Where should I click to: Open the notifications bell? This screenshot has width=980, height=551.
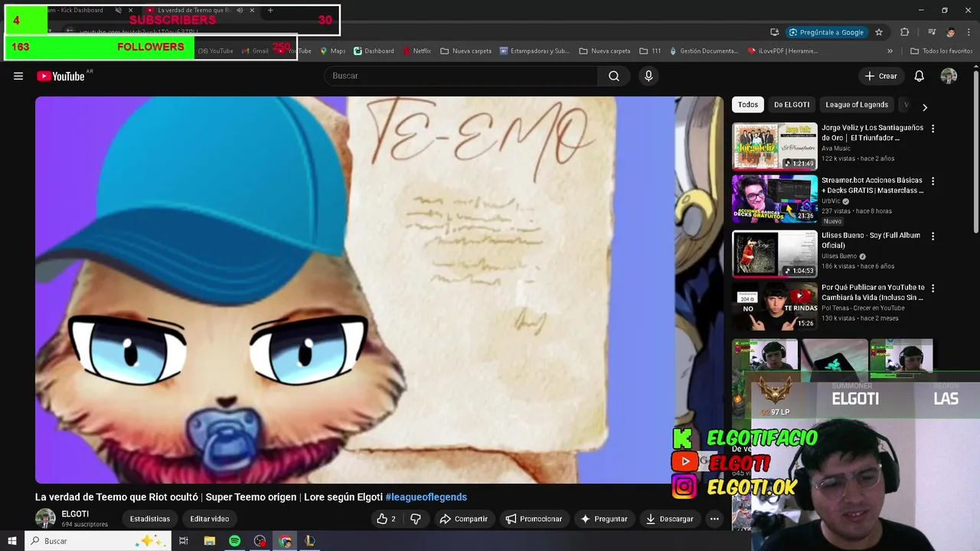[920, 76]
